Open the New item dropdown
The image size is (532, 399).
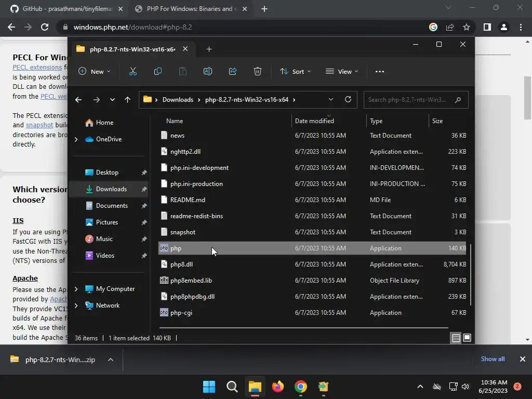tap(95, 72)
